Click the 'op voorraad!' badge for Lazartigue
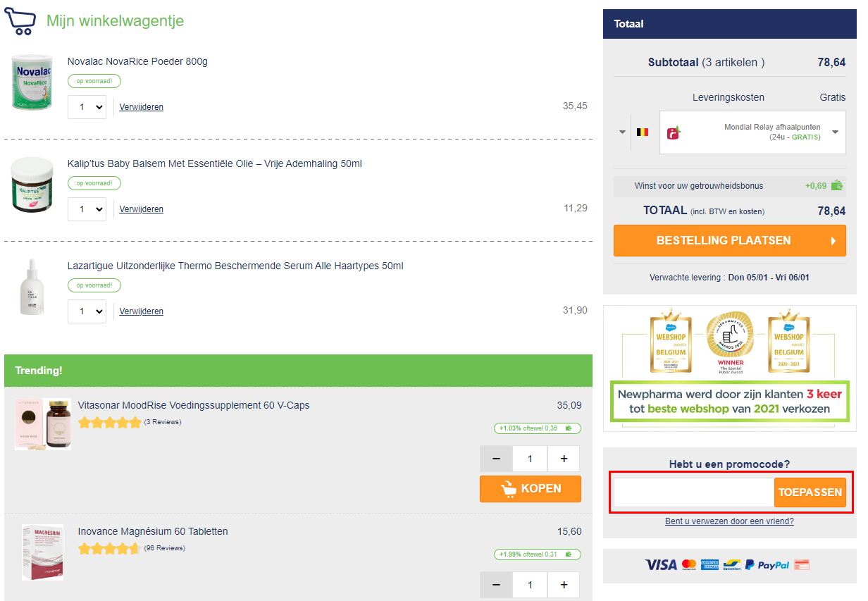The height and width of the screenshot is (601, 868). click(94, 285)
